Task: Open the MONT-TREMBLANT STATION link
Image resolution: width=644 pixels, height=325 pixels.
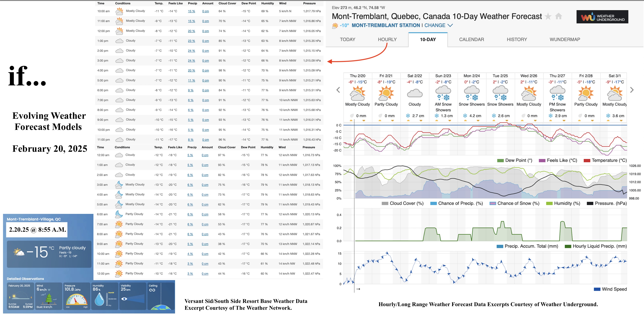Action: [386, 25]
